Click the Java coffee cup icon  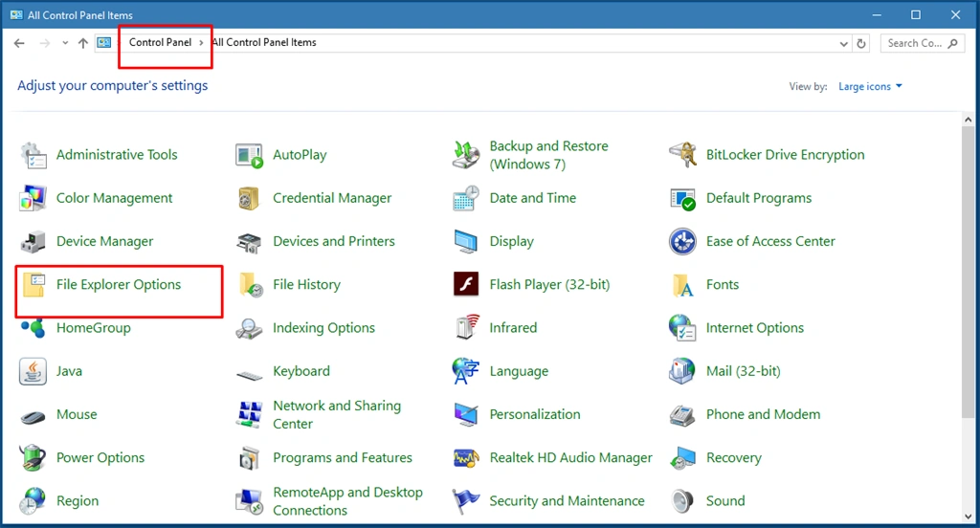click(33, 371)
